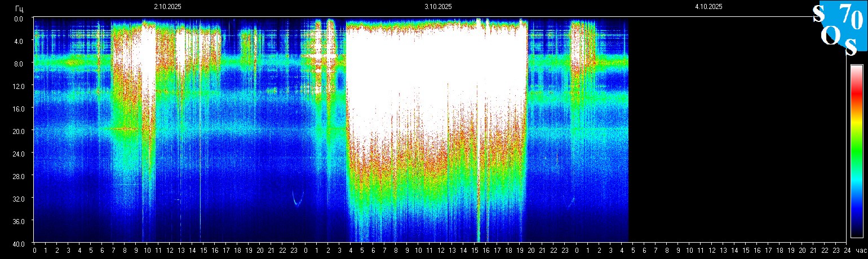Select the 0.0 Hz frequency axis tick
This screenshot has width=868, height=259.
[x=19, y=19]
